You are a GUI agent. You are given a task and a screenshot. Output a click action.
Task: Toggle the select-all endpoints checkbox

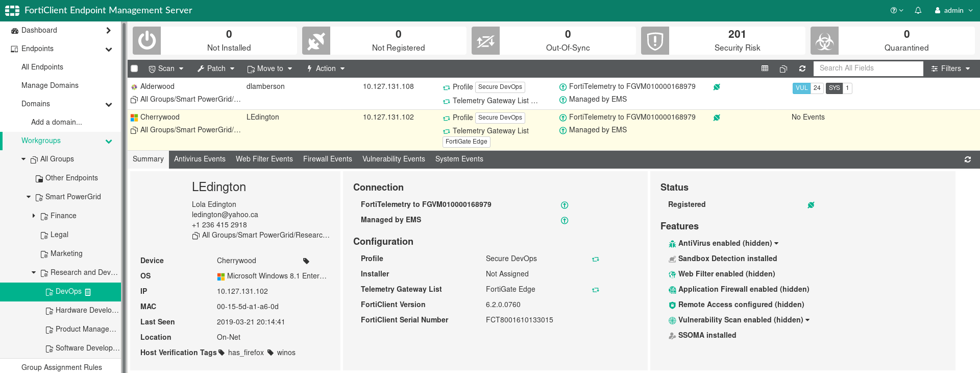pyautogui.click(x=134, y=68)
